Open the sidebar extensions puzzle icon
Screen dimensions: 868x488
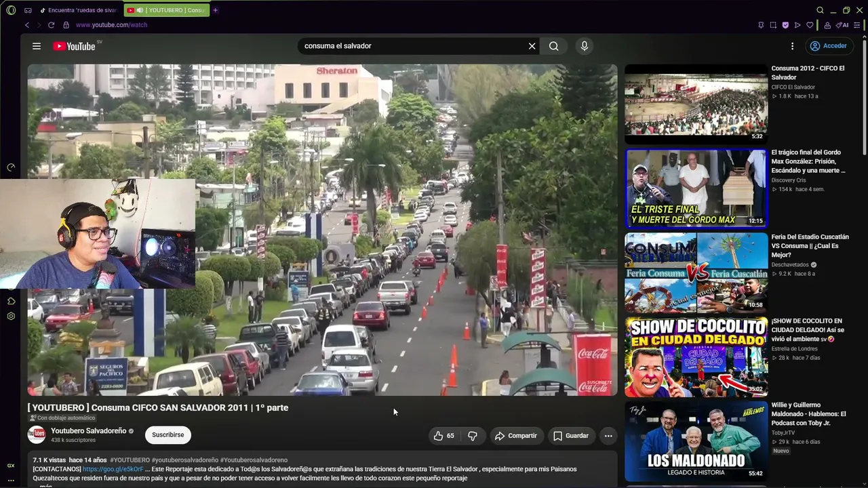pos(11,301)
